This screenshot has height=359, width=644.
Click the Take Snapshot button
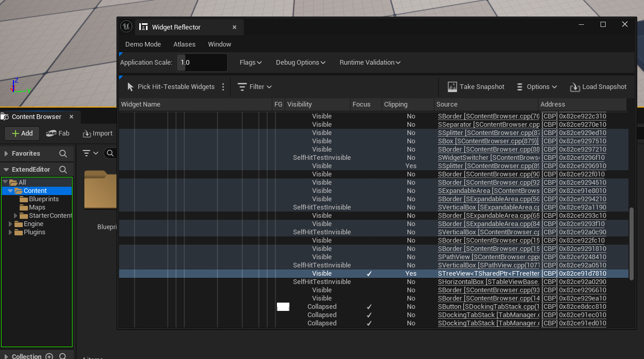[x=476, y=87]
